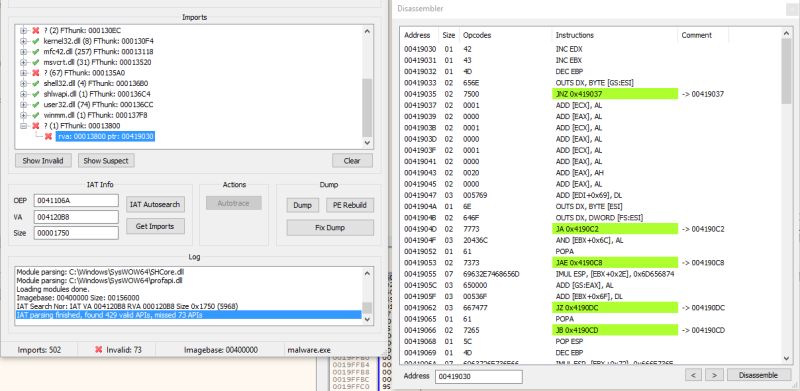
Task: Select the rva: 00013800 ptr: 00419030 entry
Action: pos(105,136)
